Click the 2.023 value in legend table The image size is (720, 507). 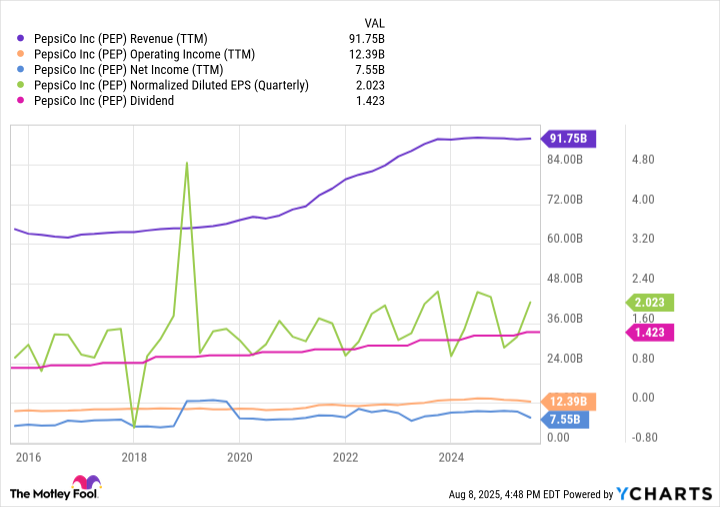(x=370, y=85)
